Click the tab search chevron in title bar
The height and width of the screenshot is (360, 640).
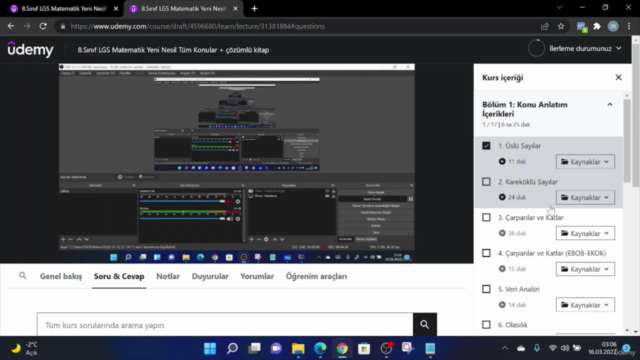[560, 7]
